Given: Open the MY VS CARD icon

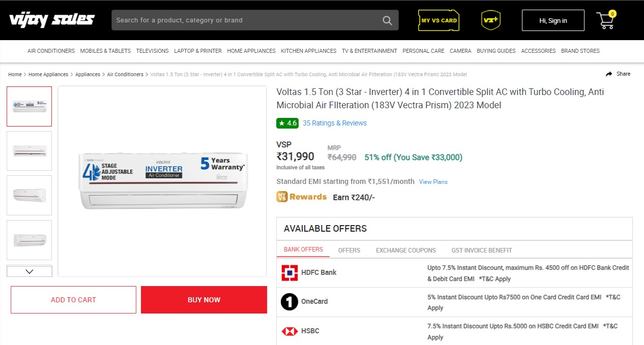Looking at the screenshot, I should (x=438, y=20).
